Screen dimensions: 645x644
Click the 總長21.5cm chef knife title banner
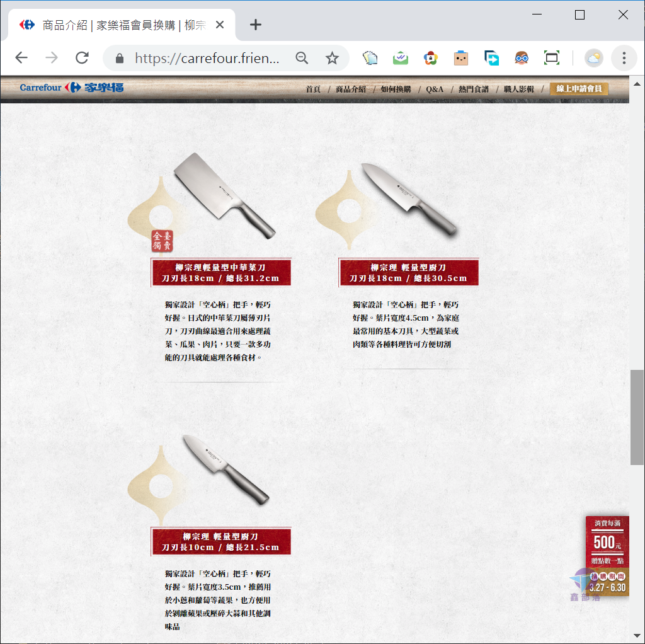click(221, 541)
